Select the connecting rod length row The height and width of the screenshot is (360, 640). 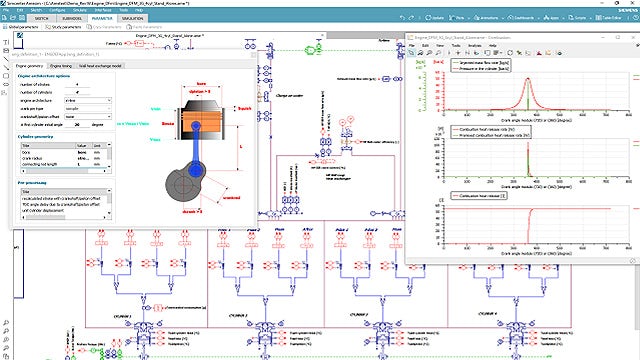pyautogui.click(x=64, y=164)
